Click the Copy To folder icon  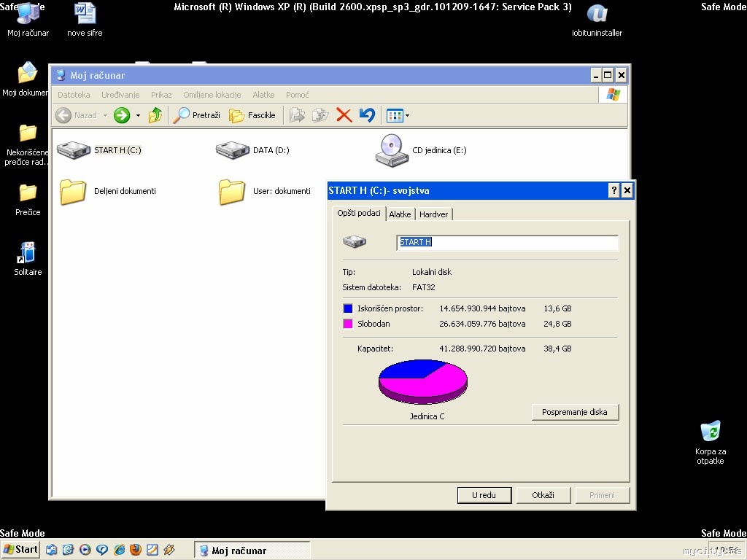[x=321, y=115]
